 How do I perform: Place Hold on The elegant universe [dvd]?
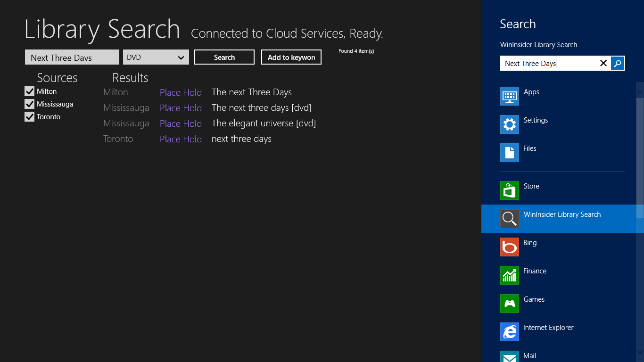(x=181, y=123)
